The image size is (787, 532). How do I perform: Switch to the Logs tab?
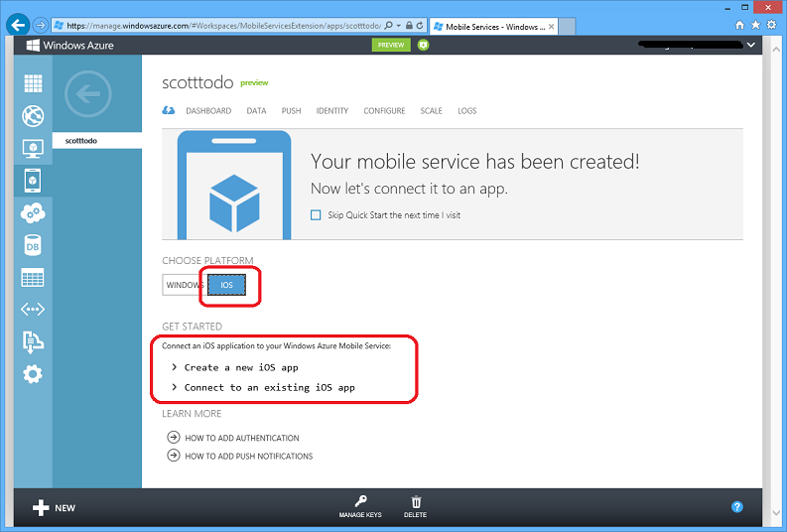click(466, 111)
